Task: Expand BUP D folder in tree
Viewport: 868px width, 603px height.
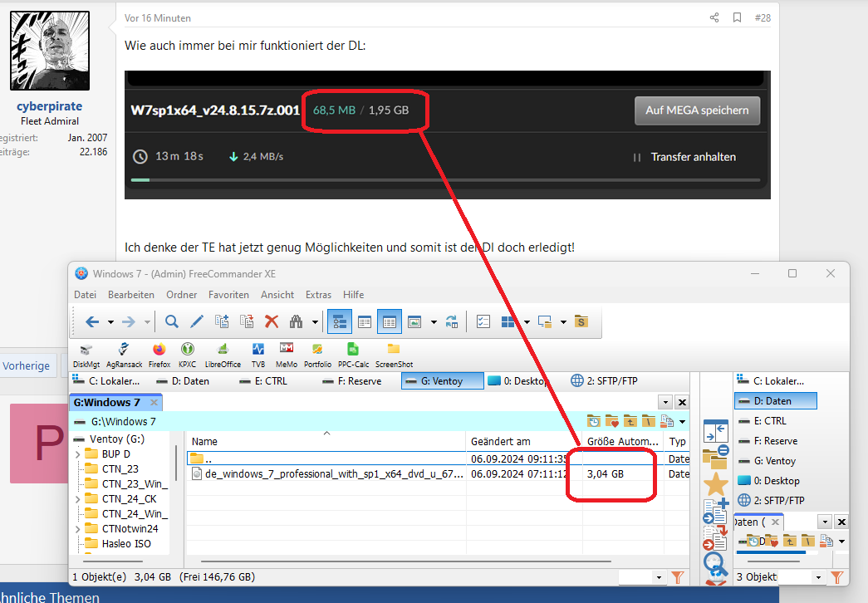Action: 77,454
